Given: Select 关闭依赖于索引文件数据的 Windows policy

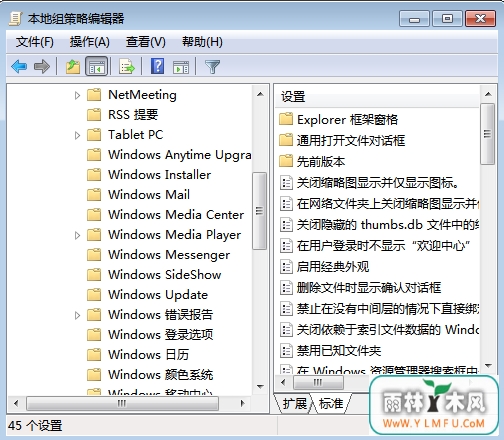Looking at the screenshot, I should click(x=379, y=329).
